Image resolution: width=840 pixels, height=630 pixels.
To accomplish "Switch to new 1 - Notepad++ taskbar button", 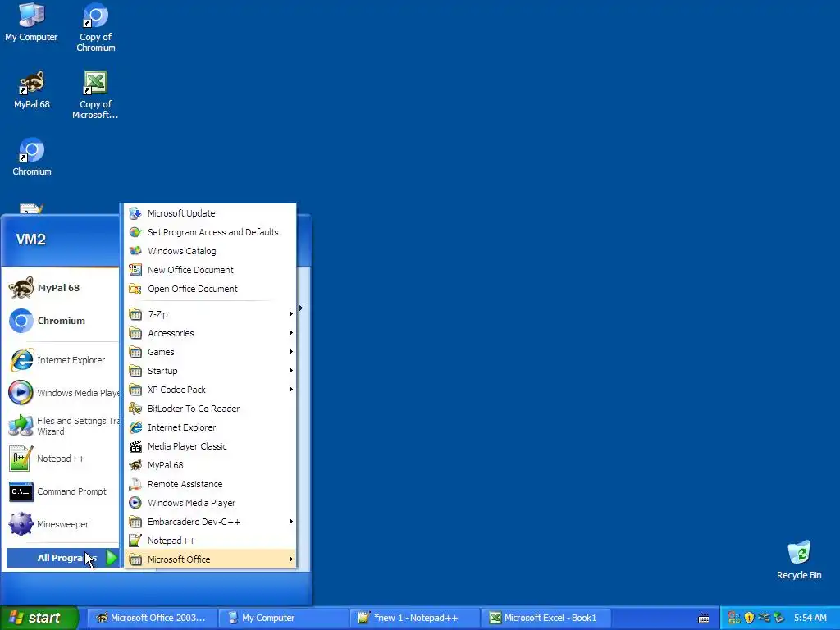I will [x=416, y=619].
